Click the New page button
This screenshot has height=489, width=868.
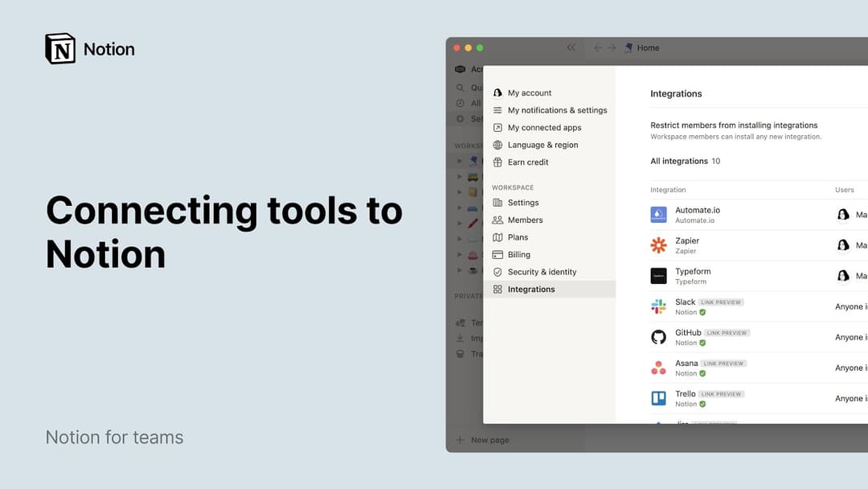pos(483,440)
